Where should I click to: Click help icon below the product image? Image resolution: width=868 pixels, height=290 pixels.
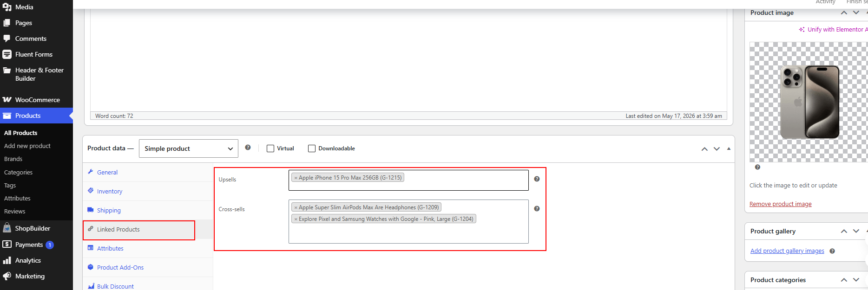pos(757,167)
